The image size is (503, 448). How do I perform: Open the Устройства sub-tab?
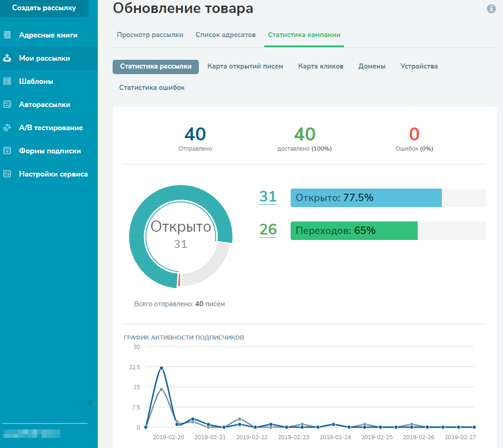[419, 66]
